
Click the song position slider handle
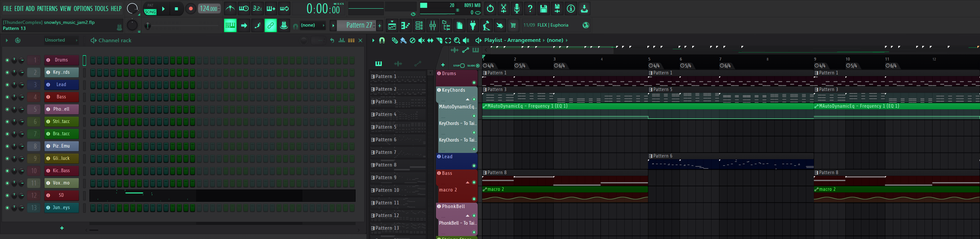tap(148, 26)
